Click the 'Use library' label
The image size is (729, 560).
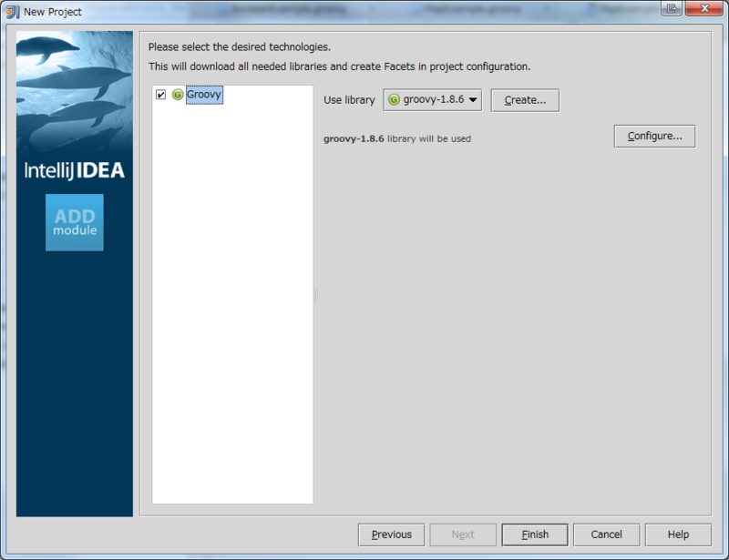tap(349, 100)
